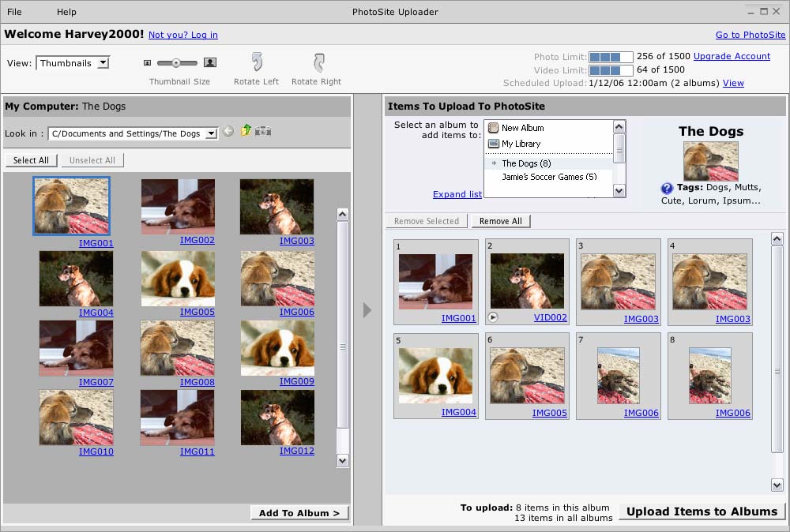Click The Dogs album cover thumbnail
Screen dimensions: 790x532
(x=710, y=161)
